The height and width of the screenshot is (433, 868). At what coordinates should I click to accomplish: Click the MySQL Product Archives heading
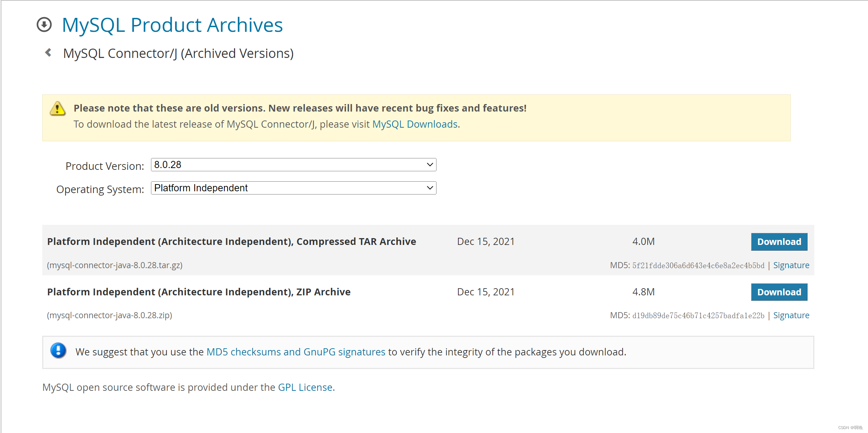click(172, 25)
